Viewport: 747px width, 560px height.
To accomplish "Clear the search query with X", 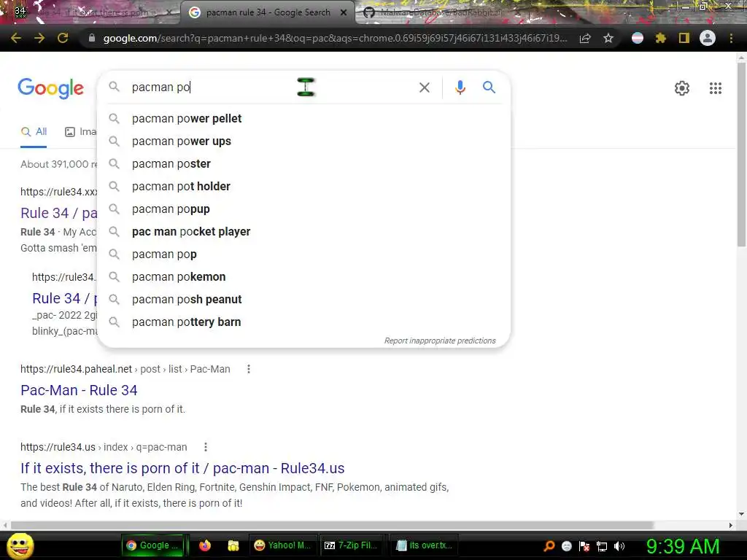I will point(424,87).
